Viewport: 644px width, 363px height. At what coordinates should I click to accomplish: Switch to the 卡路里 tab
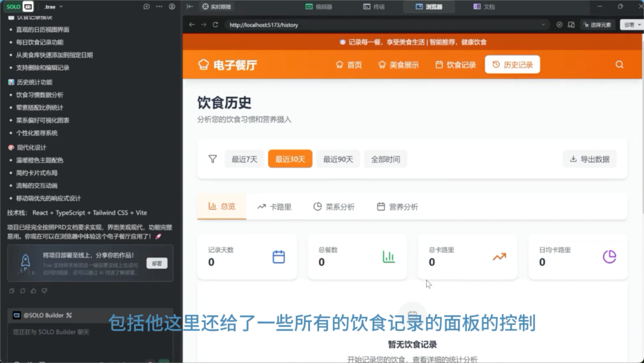pyautogui.click(x=274, y=207)
